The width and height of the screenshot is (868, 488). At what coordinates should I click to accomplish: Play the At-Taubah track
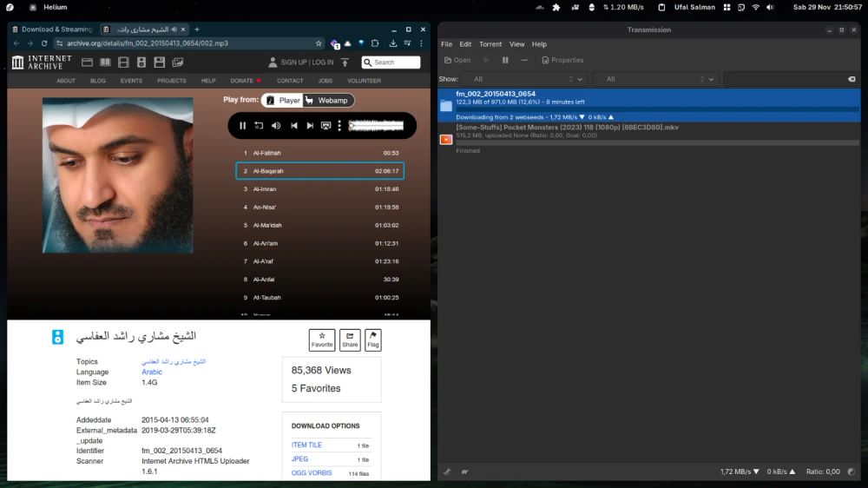point(320,298)
